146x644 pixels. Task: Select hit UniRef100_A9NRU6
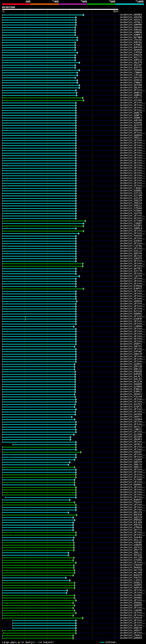point(131,32)
